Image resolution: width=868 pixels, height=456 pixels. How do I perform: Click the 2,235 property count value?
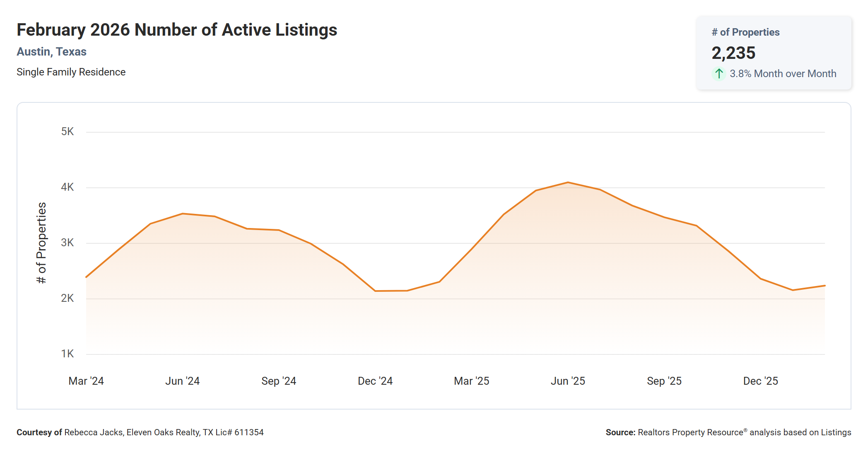[733, 53]
